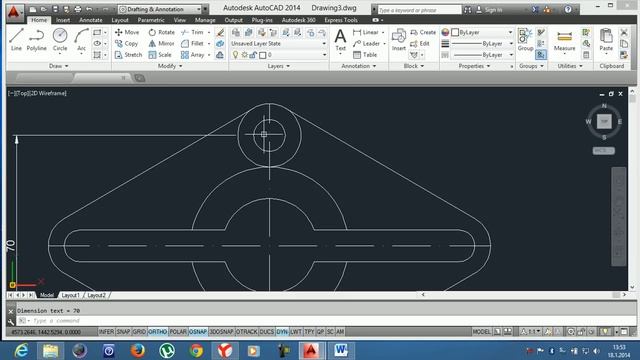Open the Insert ribbon tab
This screenshot has height=360, width=640.
[x=63, y=20]
